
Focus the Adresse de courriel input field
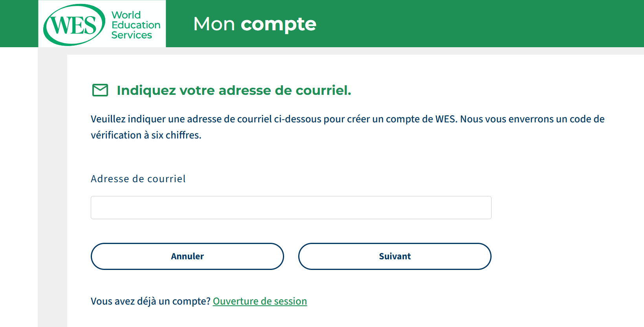coord(291,207)
